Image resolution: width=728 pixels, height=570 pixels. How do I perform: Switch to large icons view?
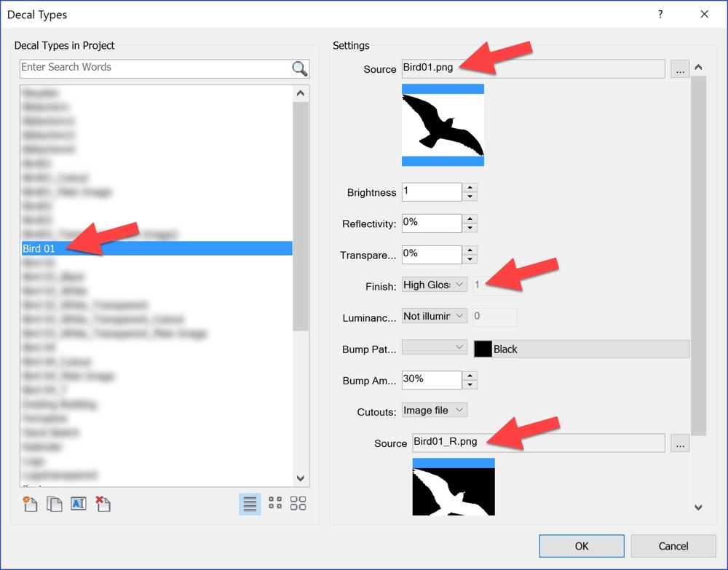point(298,503)
